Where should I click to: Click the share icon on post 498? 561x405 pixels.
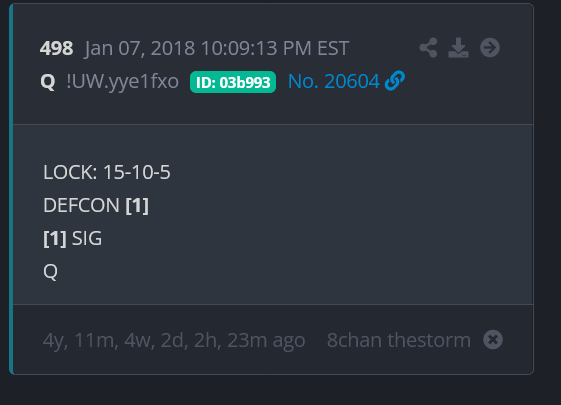428,48
